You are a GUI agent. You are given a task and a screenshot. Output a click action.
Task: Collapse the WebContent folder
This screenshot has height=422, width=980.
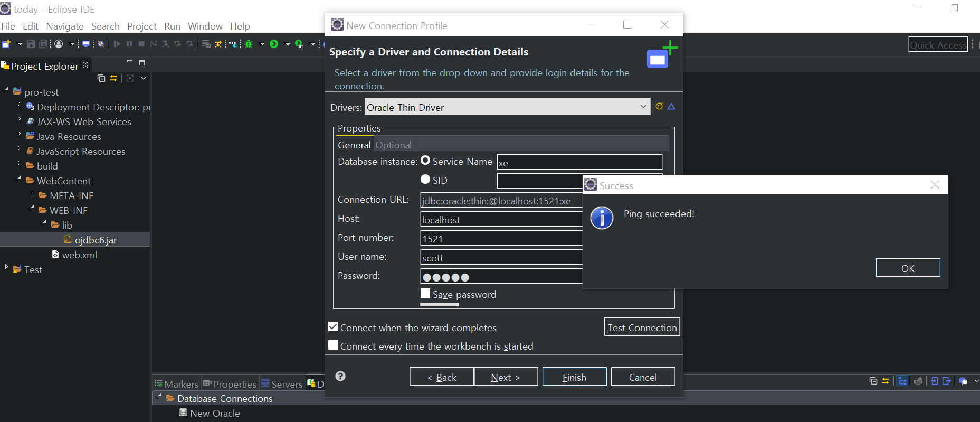20,179
